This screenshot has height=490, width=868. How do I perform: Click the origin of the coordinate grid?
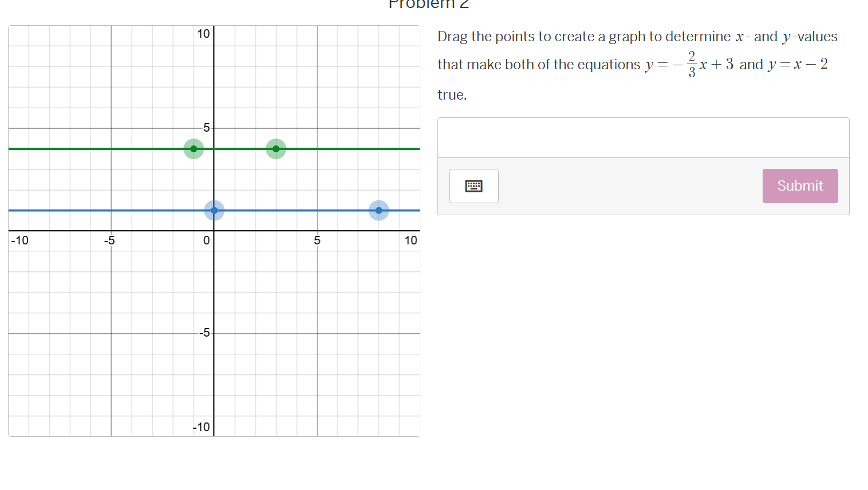pos(214,230)
